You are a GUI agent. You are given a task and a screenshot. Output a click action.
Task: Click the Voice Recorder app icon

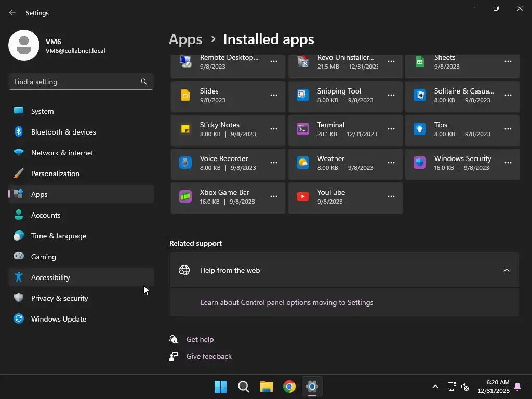(185, 163)
